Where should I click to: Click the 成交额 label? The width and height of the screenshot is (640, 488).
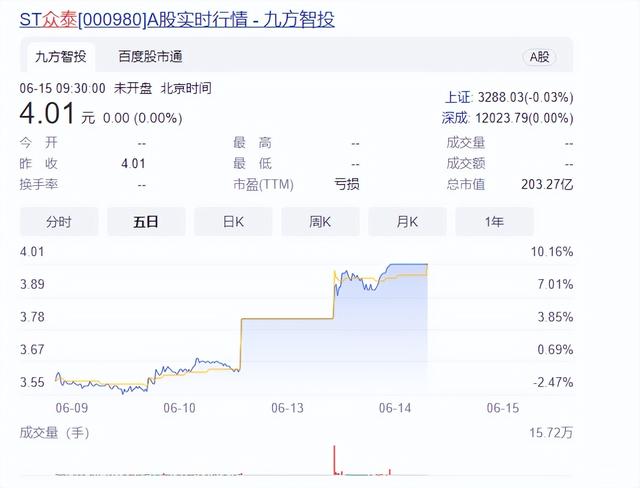coord(466,164)
